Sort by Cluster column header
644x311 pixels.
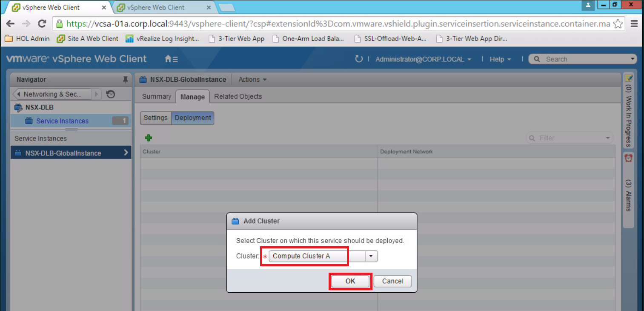259,152
